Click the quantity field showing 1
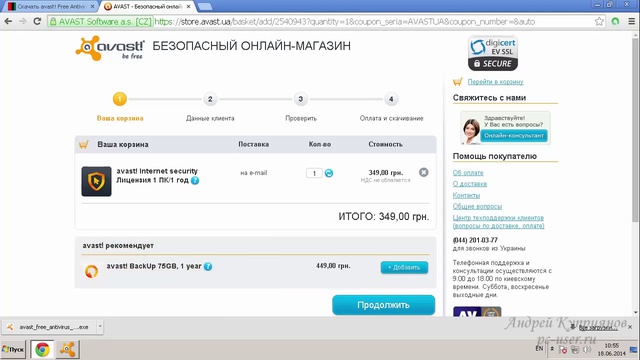The height and width of the screenshot is (360, 640). click(x=314, y=173)
